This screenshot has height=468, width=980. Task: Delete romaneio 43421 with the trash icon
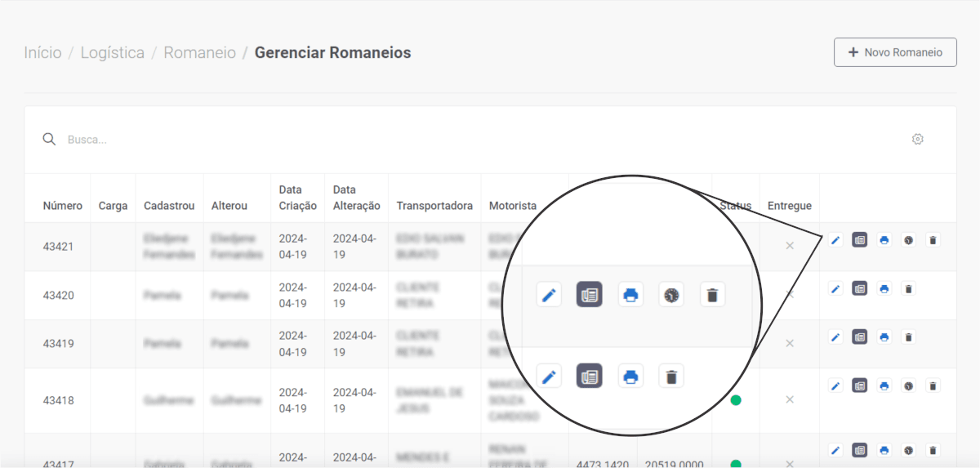pyautogui.click(x=933, y=240)
